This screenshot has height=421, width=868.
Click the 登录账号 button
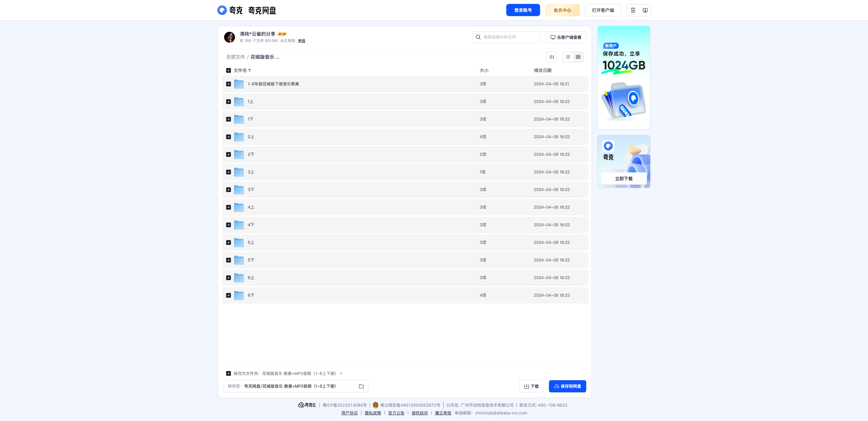pos(523,10)
